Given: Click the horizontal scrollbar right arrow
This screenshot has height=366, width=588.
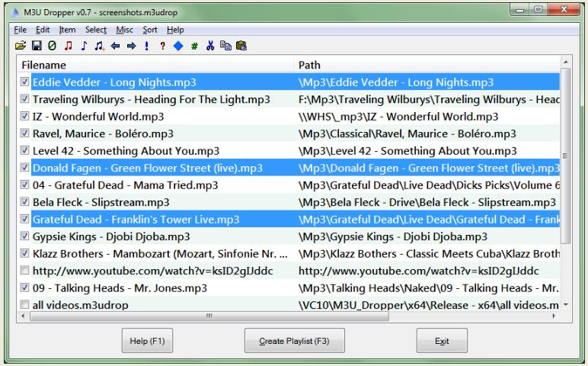Looking at the screenshot, I should coord(554,316).
